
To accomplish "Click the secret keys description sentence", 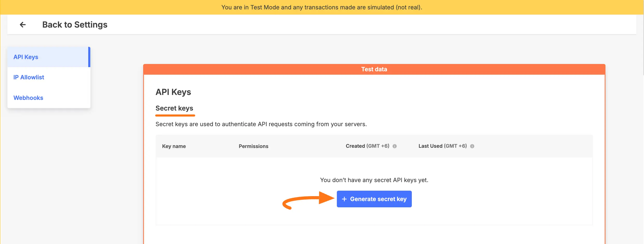I will pyautogui.click(x=261, y=124).
